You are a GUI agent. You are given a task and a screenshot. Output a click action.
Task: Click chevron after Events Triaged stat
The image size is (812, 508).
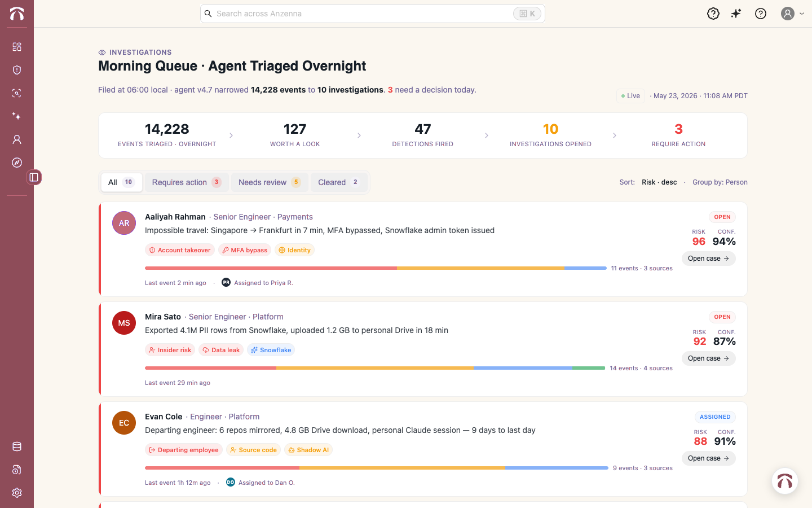point(231,135)
